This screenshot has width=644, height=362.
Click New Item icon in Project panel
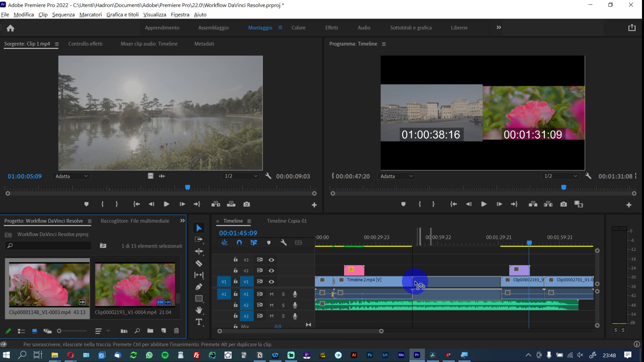point(164,331)
